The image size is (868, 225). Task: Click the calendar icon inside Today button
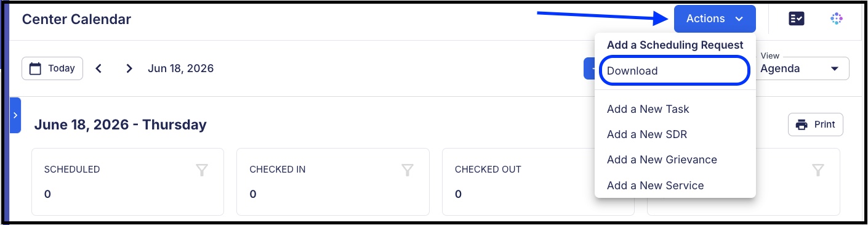(x=36, y=68)
